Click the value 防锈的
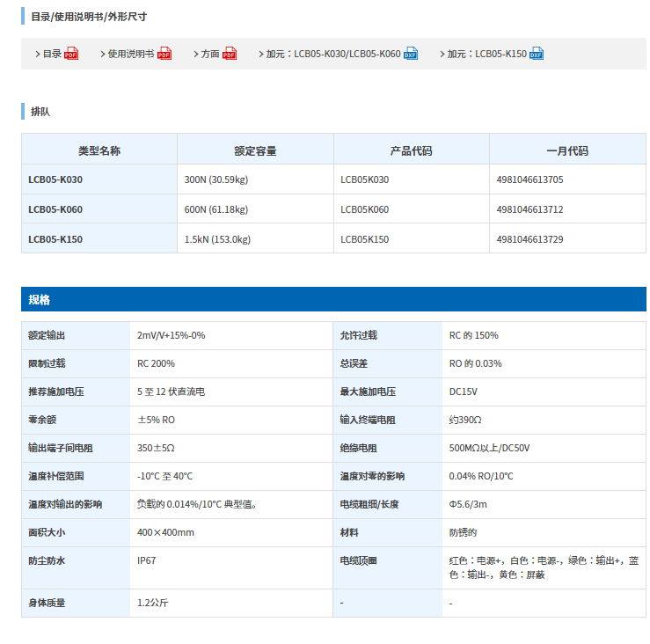The width and height of the screenshot is (650, 644). [x=463, y=533]
